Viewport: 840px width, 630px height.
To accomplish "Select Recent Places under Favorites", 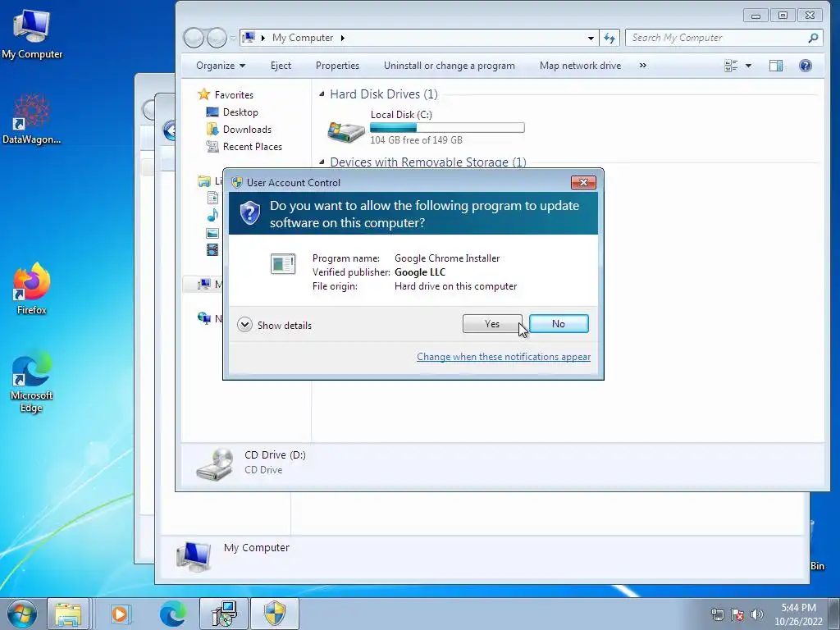I will tap(244, 146).
